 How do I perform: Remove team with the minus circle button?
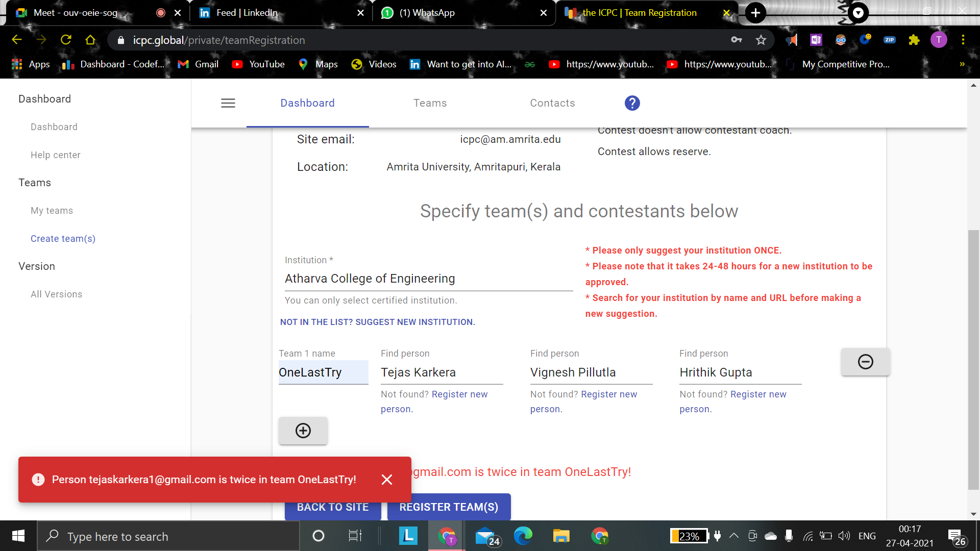865,362
